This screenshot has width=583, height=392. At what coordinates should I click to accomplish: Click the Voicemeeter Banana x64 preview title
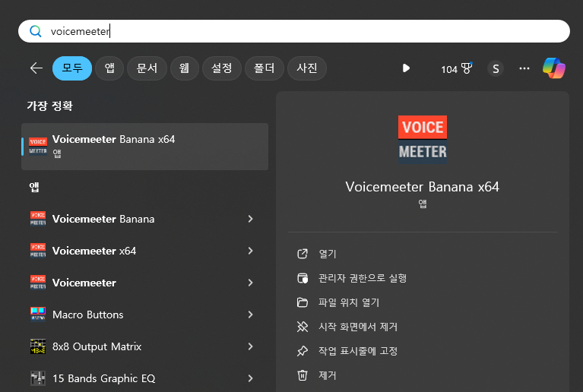click(x=423, y=187)
